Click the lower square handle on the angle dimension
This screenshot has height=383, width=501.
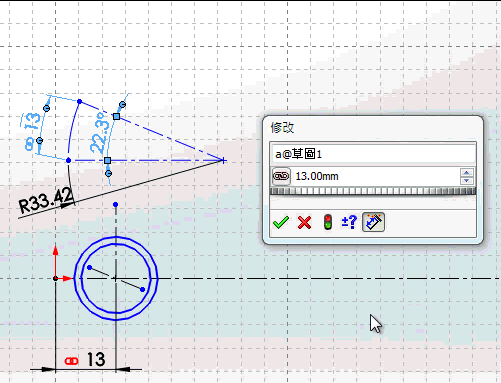(107, 160)
